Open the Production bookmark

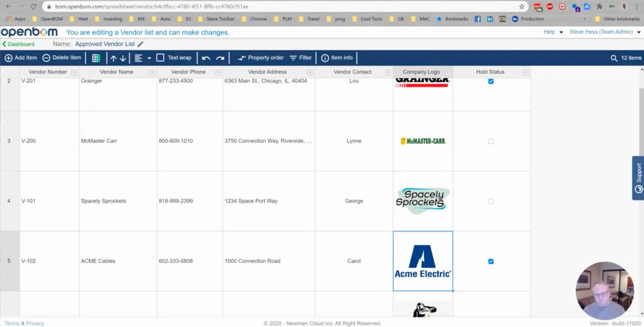pos(528,19)
